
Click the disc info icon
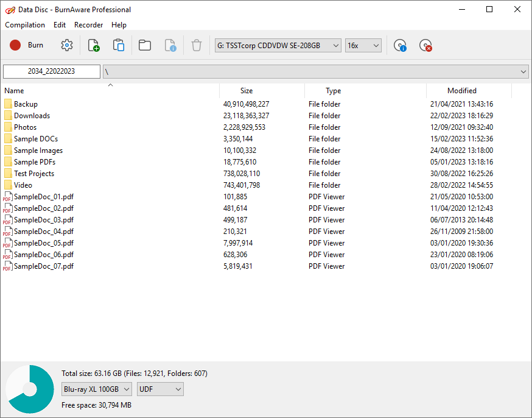tap(400, 45)
